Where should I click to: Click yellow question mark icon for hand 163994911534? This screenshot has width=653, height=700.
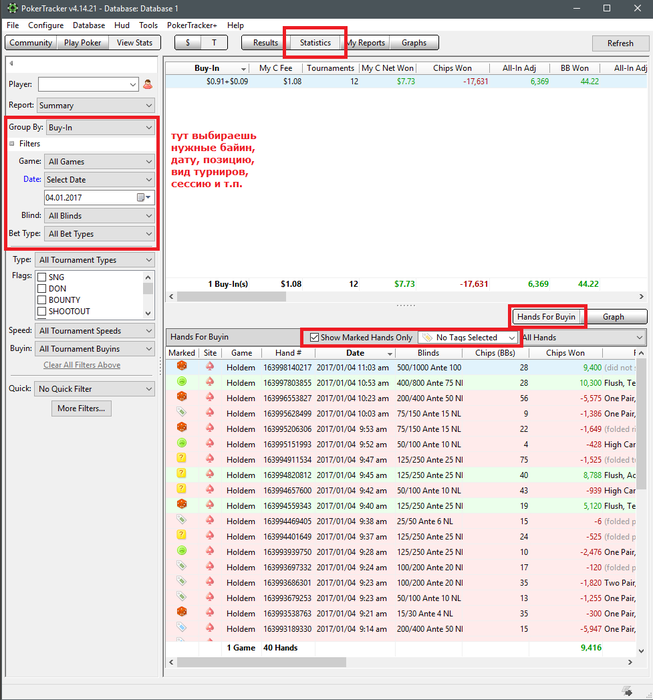click(x=181, y=458)
